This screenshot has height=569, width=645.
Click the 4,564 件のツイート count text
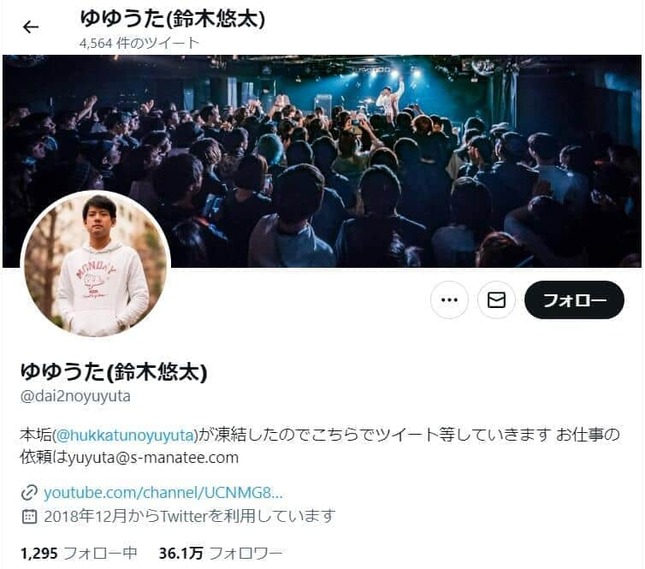coord(139,43)
